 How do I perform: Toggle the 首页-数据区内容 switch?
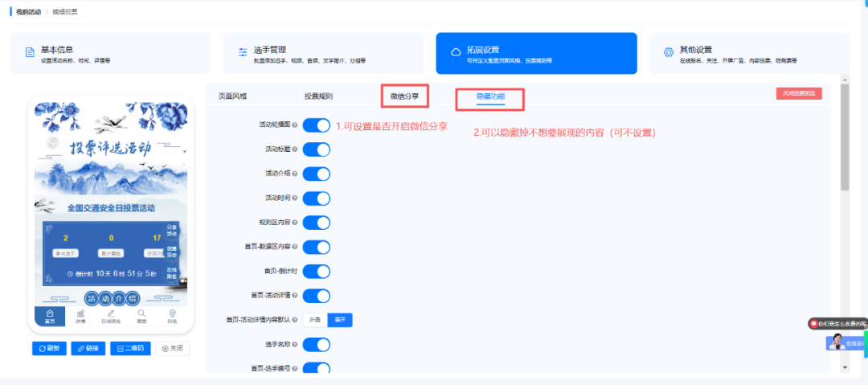point(316,247)
